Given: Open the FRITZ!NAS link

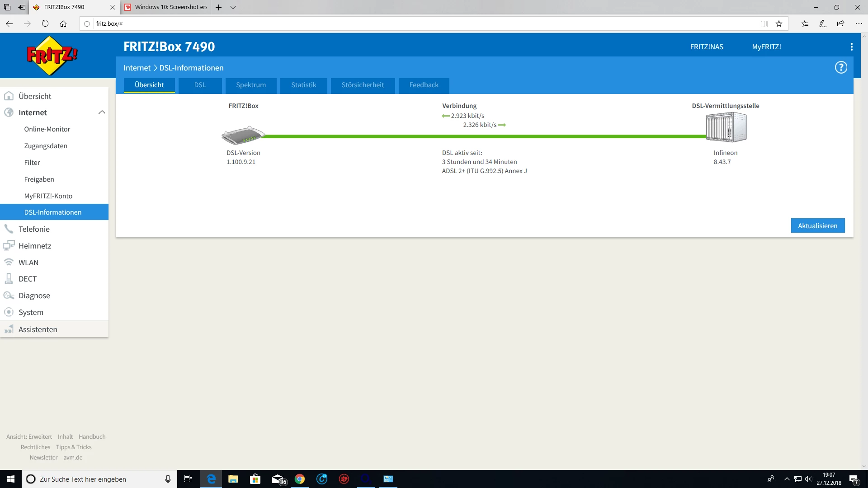Looking at the screenshot, I should [x=706, y=47].
